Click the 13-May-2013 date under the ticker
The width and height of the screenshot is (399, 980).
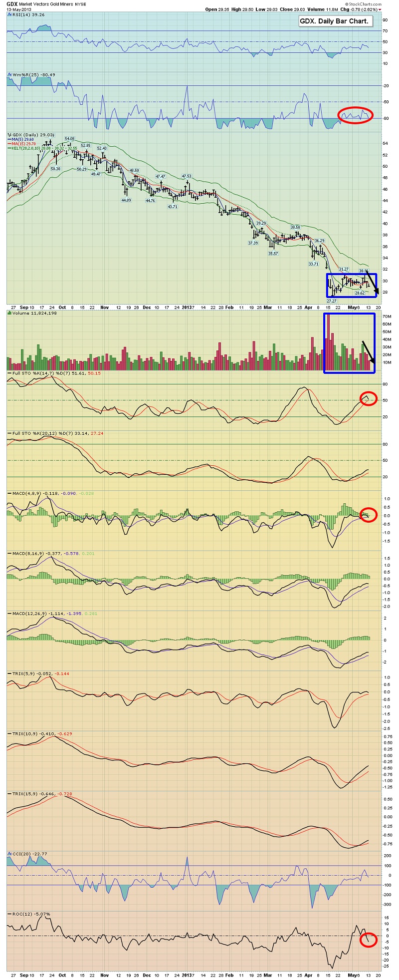tap(19, 9)
